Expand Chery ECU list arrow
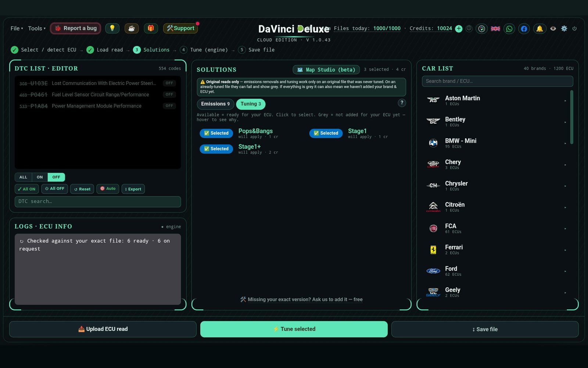This screenshot has height=368, width=588. 565,165
